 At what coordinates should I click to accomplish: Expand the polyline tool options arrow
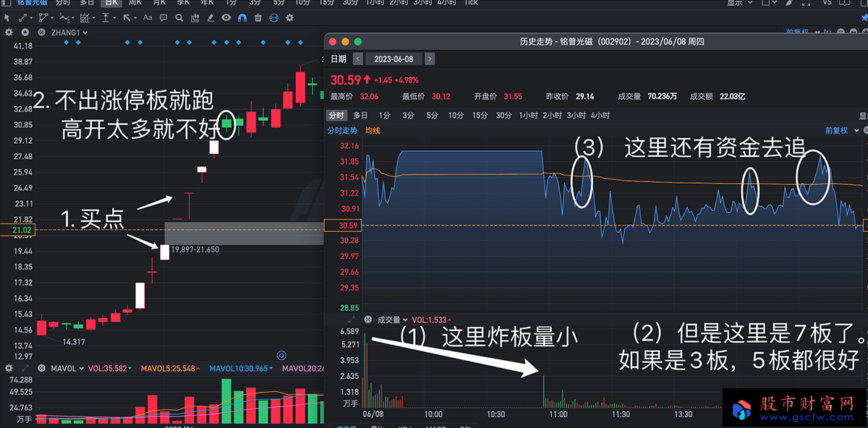click(x=54, y=17)
